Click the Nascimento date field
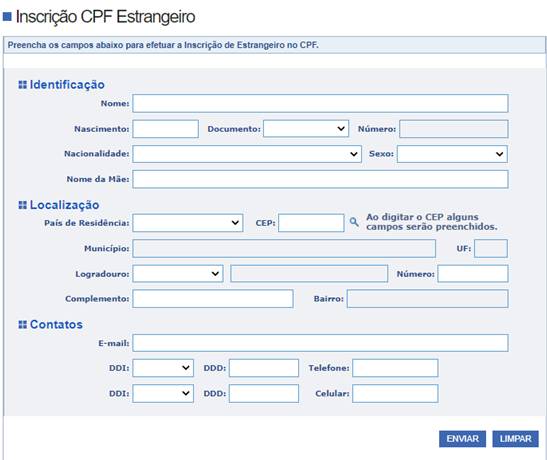 pyautogui.click(x=165, y=129)
